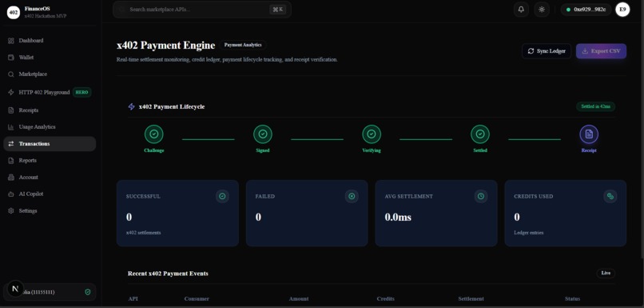Select the Signed lifecycle step
The width and height of the screenshot is (644, 308).
pos(263,139)
